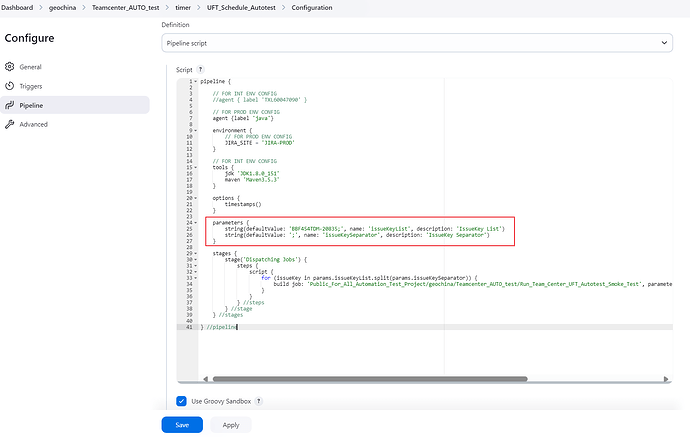The height and width of the screenshot is (437, 690).
Task: Click the build job line in script
Action: coord(473,284)
